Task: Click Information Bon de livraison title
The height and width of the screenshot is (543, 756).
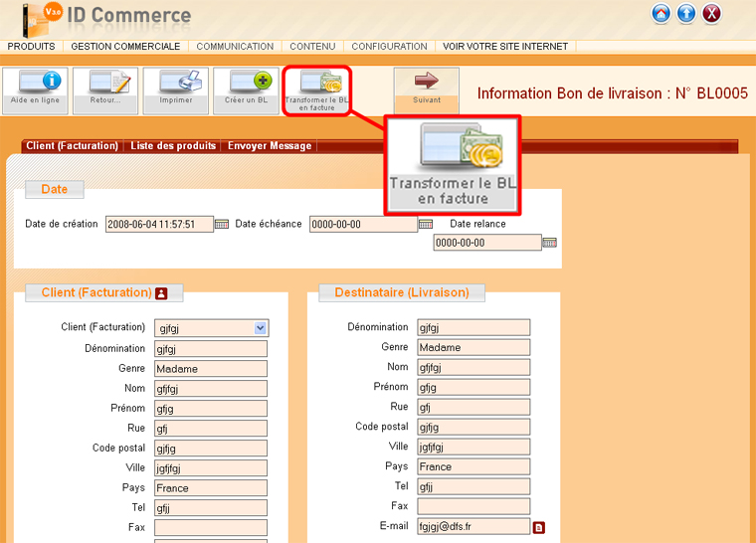Action: tap(613, 93)
